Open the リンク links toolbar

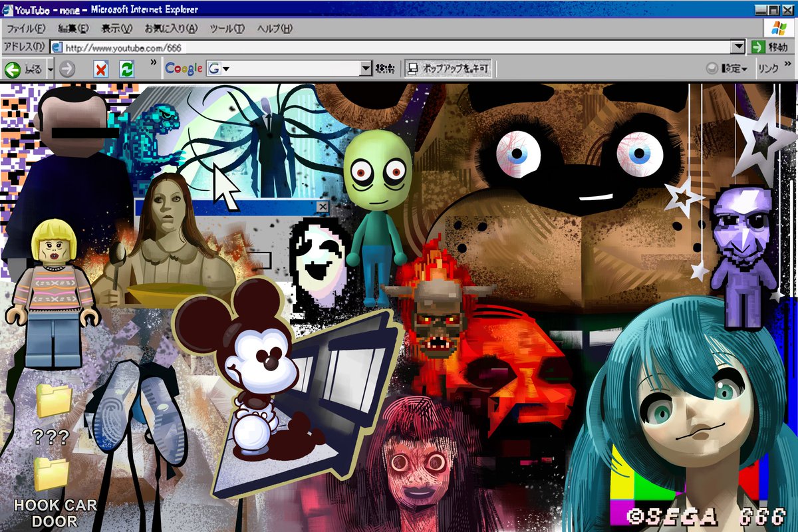[769, 68]
